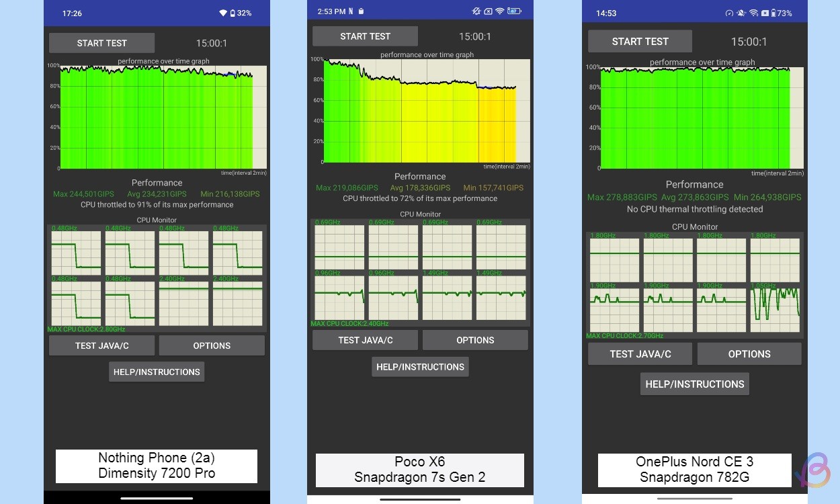Open OPTIONS on the Nothing Phone (2a) screen

[x=212, y=345]
